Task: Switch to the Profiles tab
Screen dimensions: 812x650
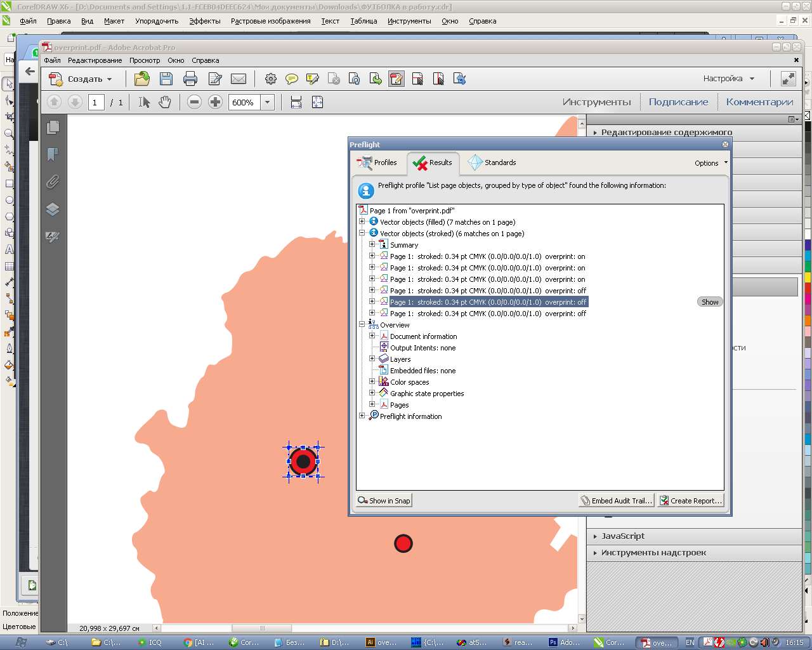Action: click(x=378, y=162)
